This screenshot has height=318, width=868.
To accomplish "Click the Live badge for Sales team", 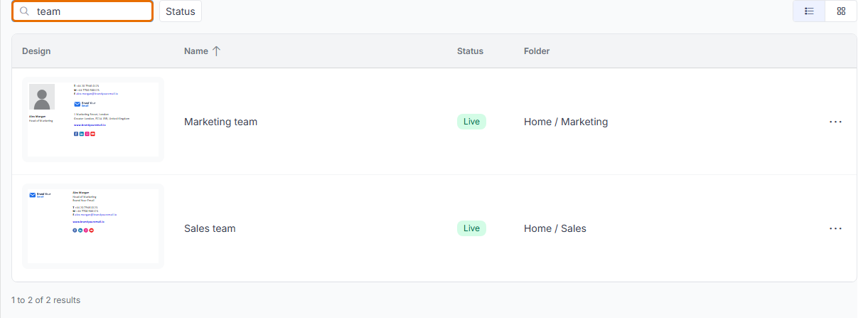I will pos(471,228).
